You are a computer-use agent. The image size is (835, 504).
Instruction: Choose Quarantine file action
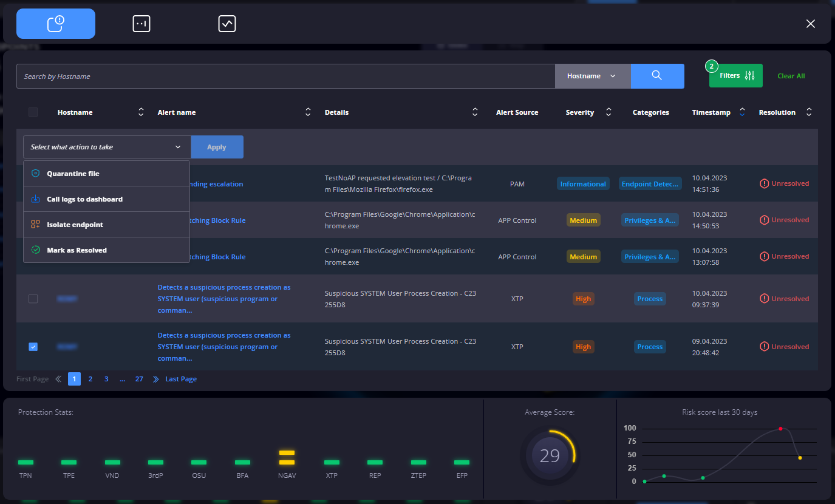107,174
